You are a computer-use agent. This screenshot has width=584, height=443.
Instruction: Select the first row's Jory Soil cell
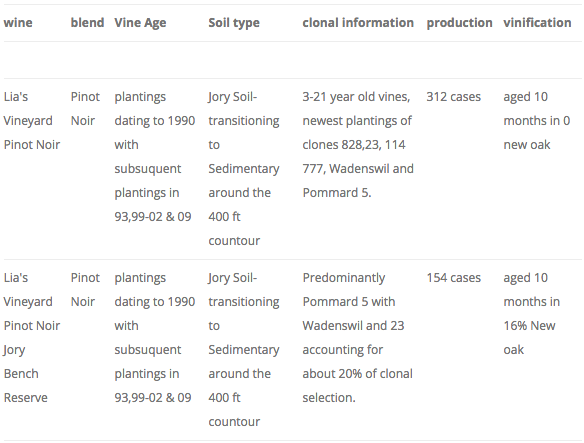[x=244, y=169]
